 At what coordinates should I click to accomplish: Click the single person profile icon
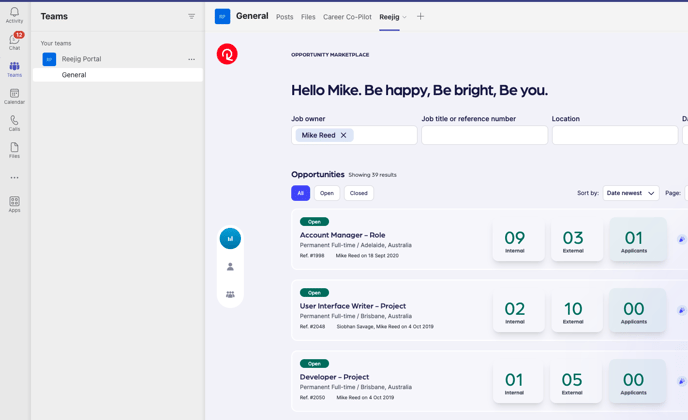(x=230, y=267)
